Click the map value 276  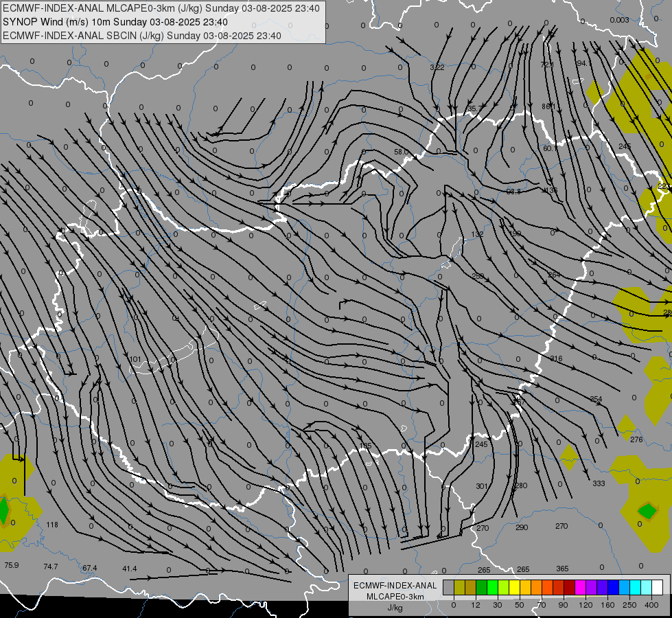(636, 439)
